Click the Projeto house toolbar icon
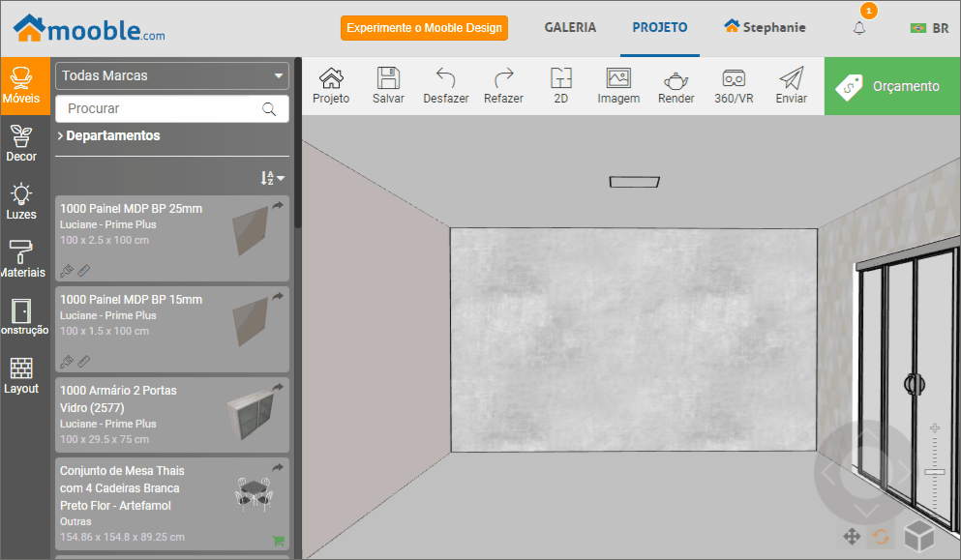Screen dimensions: 961x560 331,86
